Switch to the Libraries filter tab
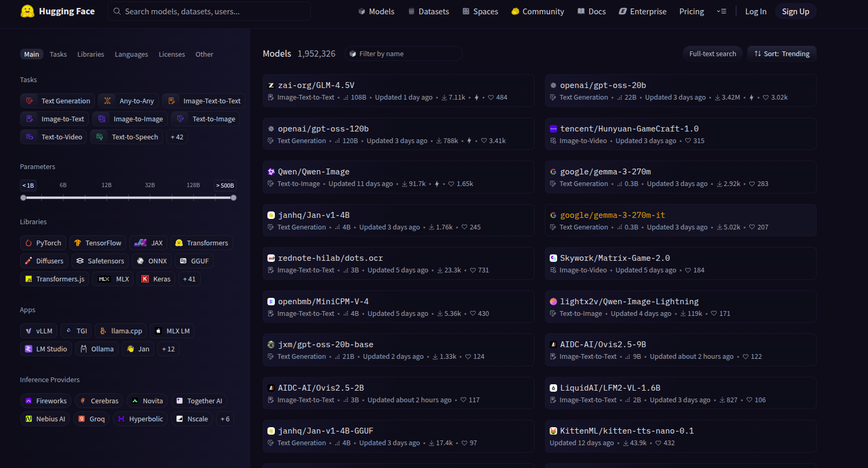 click(91, 54)
